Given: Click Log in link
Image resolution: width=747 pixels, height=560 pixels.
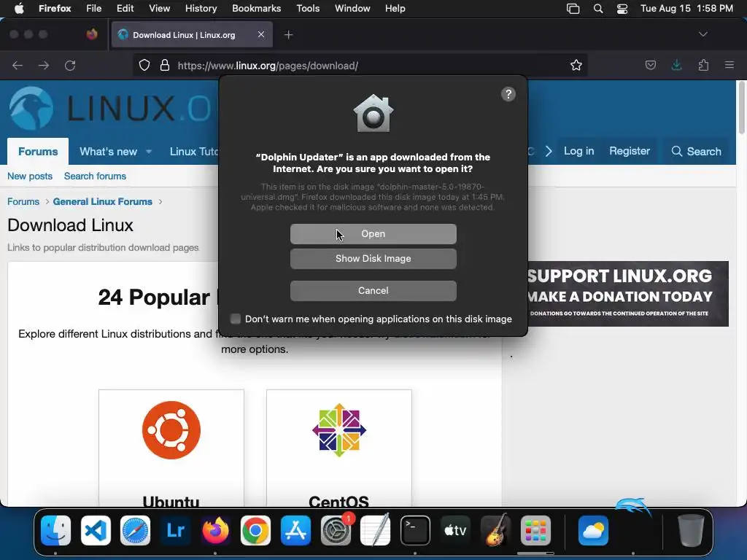Looking at the screenshot, I should coord(578,151).
